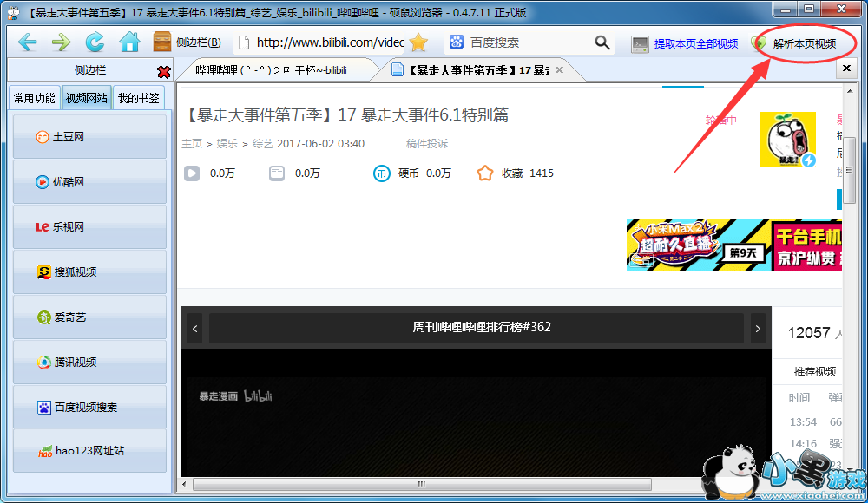868x503 pixels.
Task: Open 搜狐视频 from the sidebar
Action: (89, 271)
